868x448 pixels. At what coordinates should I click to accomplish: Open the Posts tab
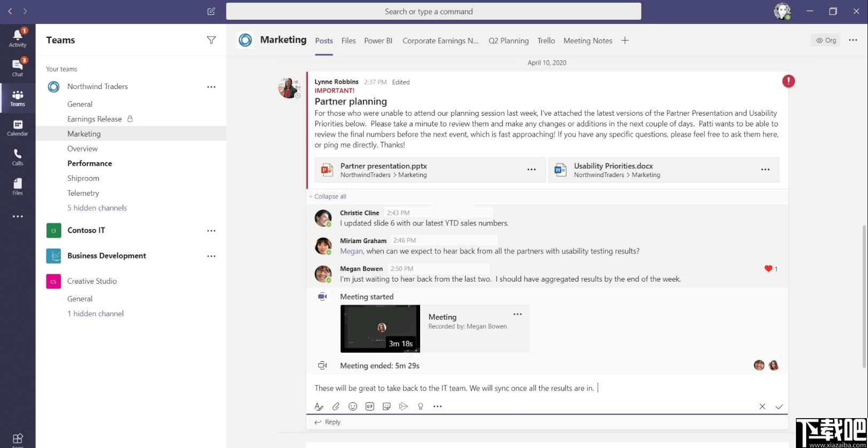[x=324, y=41]
